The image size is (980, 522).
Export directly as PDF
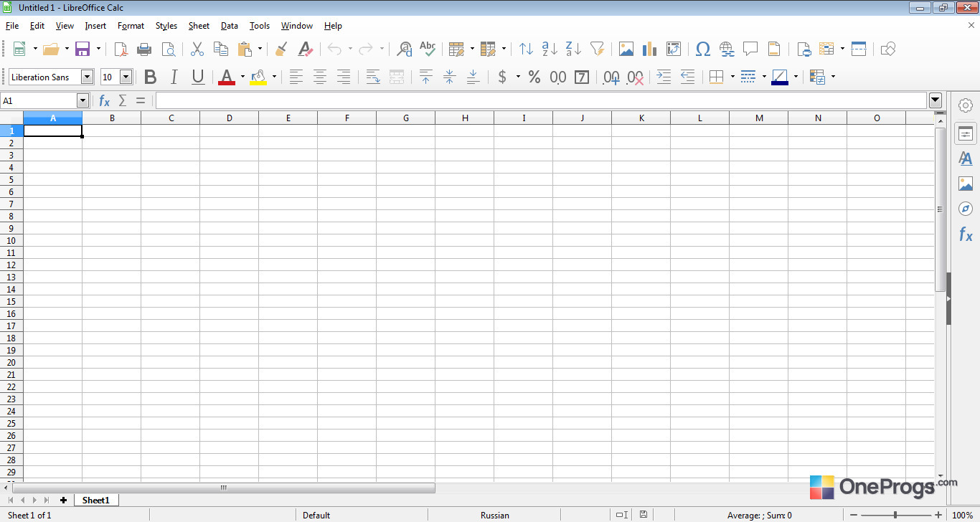[x=121, y=49]
